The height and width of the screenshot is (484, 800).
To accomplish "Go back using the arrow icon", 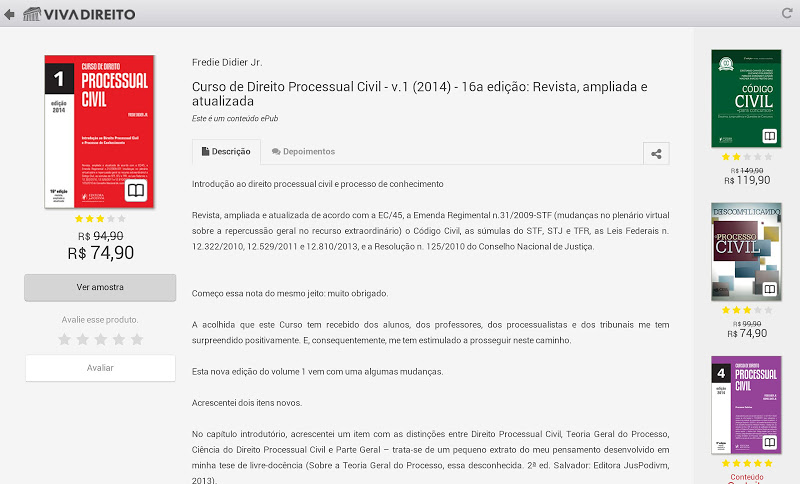I will tap(9, 14).
